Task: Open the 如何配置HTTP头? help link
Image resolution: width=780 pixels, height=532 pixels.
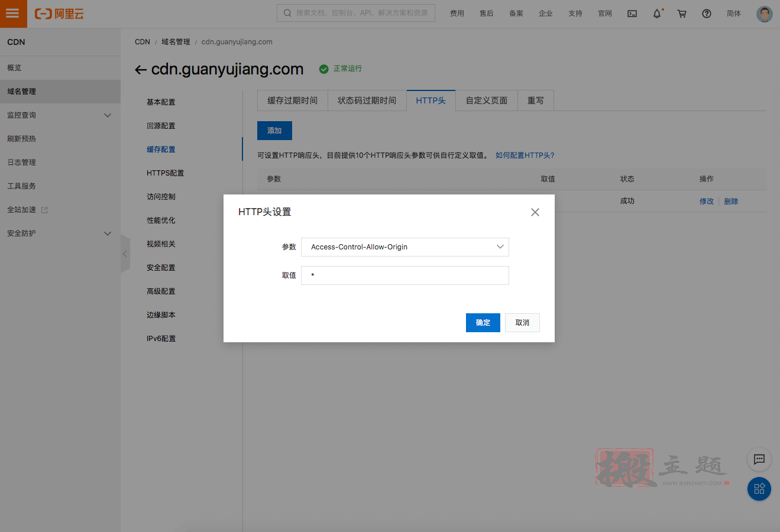Action: tap(525, 155)
